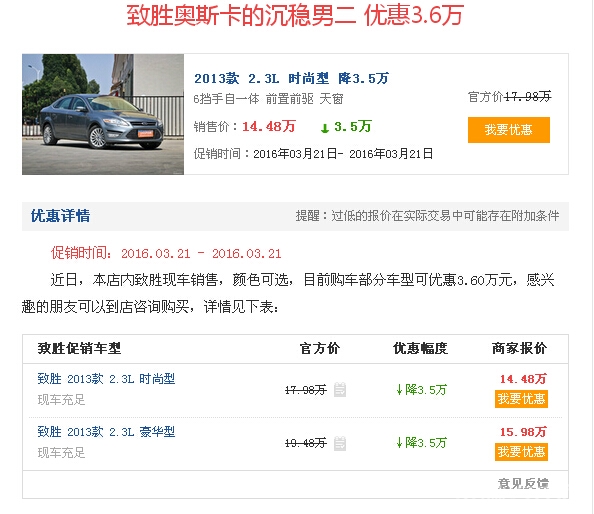
Task: Click the 优惠幅度 column header
Action: (420, 348)
